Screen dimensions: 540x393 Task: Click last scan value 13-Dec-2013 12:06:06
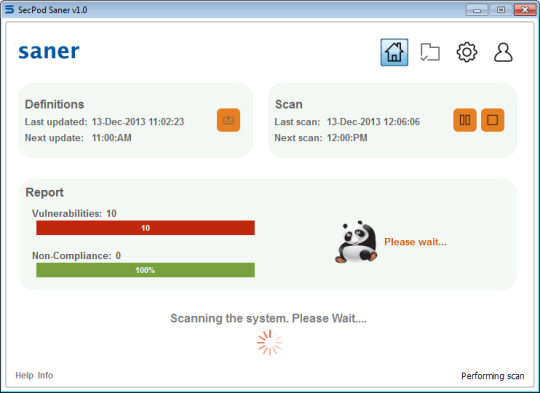373,122
